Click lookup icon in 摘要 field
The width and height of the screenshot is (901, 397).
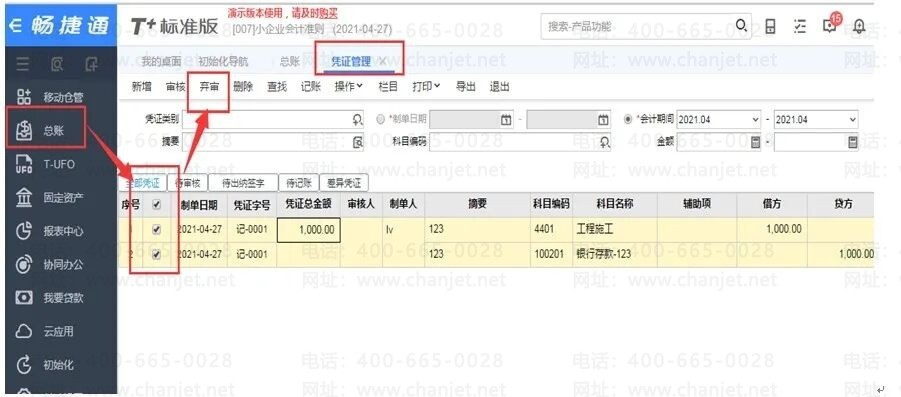click(357, 141)
